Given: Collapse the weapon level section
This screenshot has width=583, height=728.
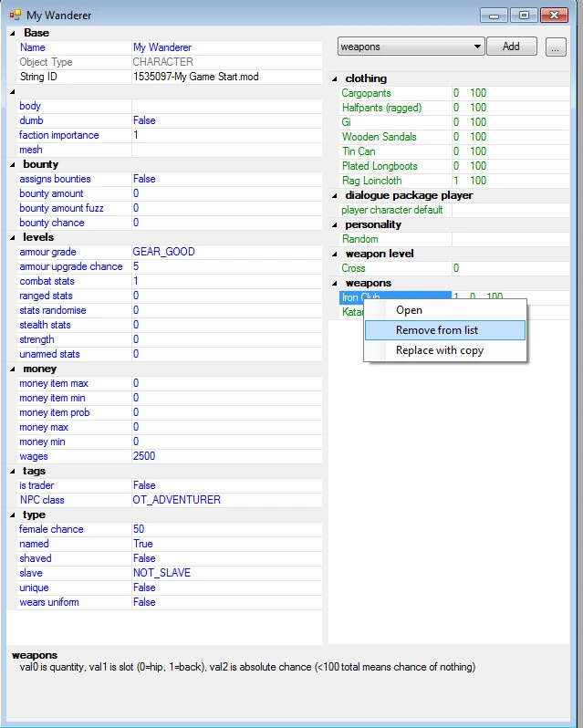Looking at the screenshot, I should pos(335,255).
